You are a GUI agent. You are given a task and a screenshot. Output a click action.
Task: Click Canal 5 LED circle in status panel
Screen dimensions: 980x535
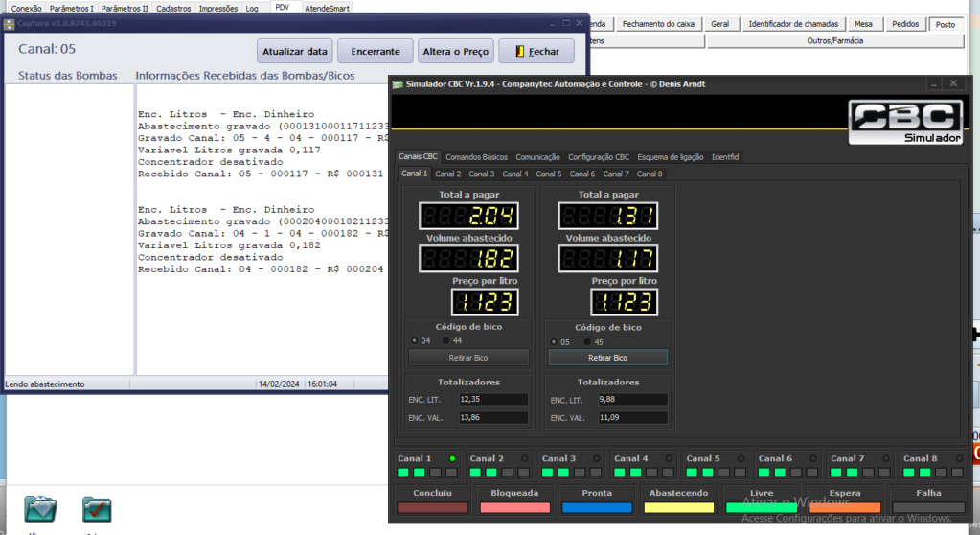741,458
